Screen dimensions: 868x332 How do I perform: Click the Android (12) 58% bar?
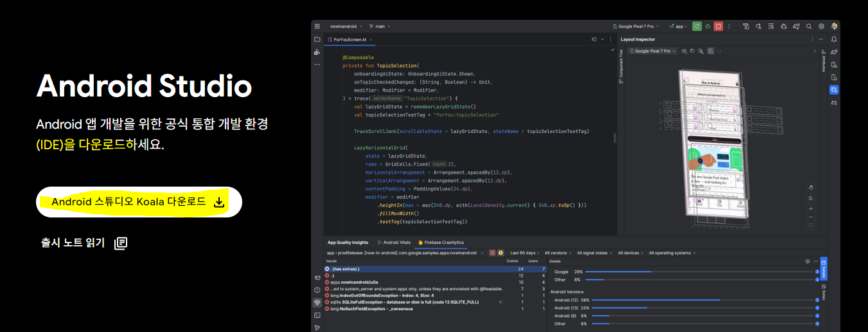click(704, 300)
